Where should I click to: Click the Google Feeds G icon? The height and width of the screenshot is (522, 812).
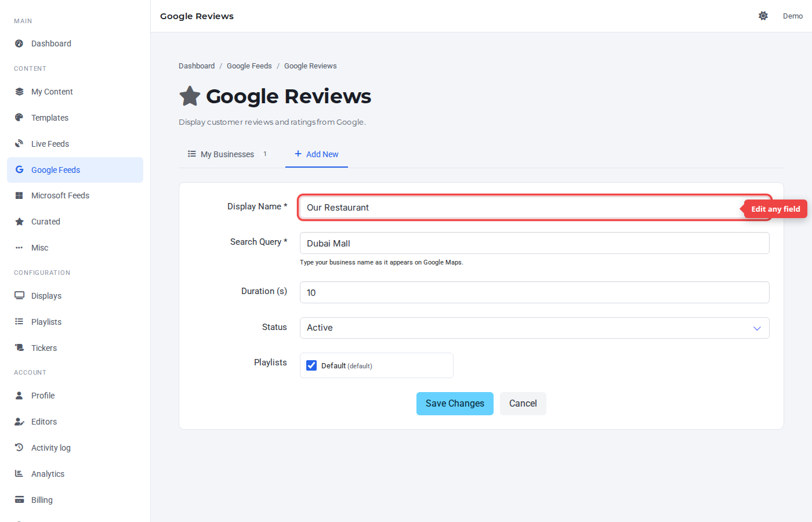click(19, 170)
